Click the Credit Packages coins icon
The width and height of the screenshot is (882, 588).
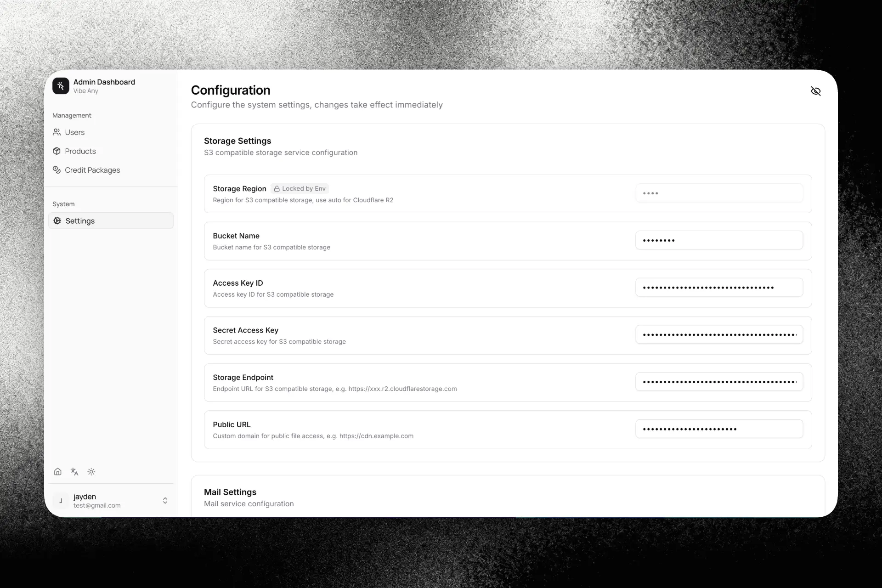[x=57, y=170]
